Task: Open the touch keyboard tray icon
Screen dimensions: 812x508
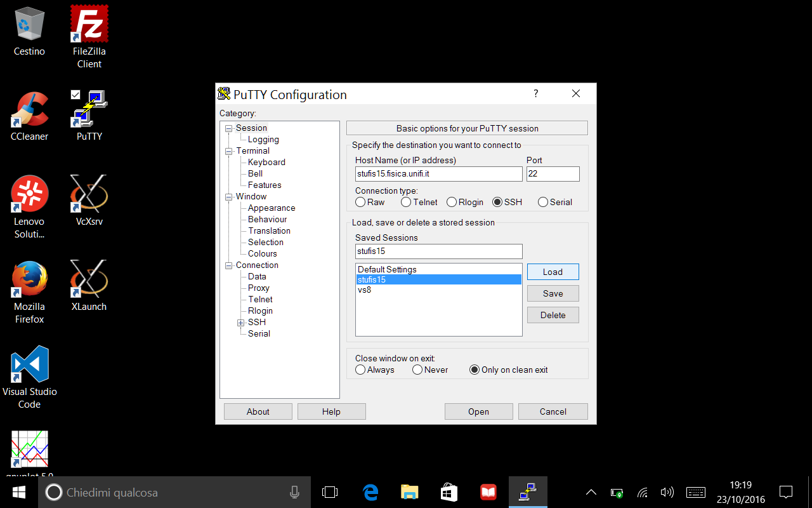Action: pyautogui.click(x=696, y=492)
